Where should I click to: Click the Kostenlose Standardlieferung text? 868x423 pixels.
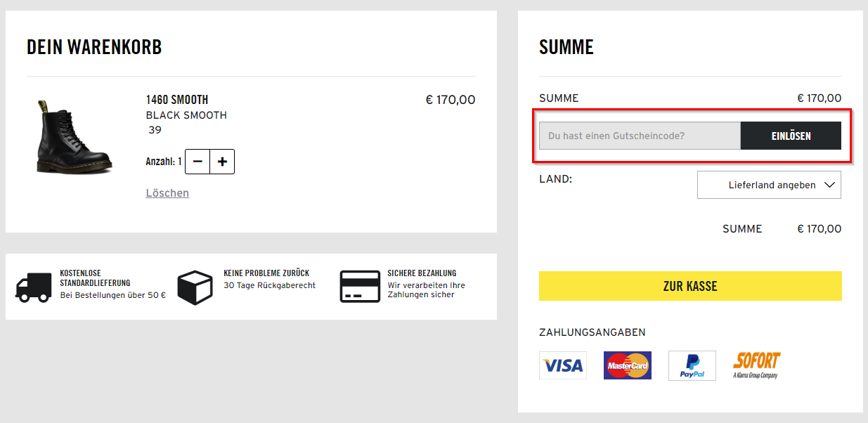click(x=95, y=278)
